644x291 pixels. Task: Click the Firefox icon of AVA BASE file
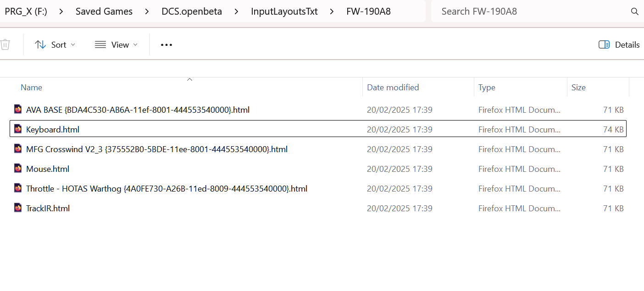tap(18, 110)
